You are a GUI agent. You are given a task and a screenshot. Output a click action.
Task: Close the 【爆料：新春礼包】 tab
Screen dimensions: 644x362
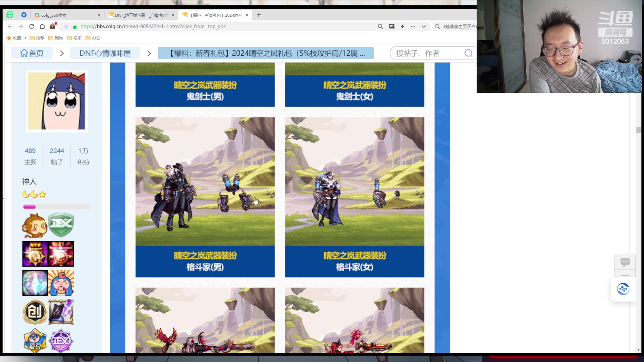click(x=247, y=15)
